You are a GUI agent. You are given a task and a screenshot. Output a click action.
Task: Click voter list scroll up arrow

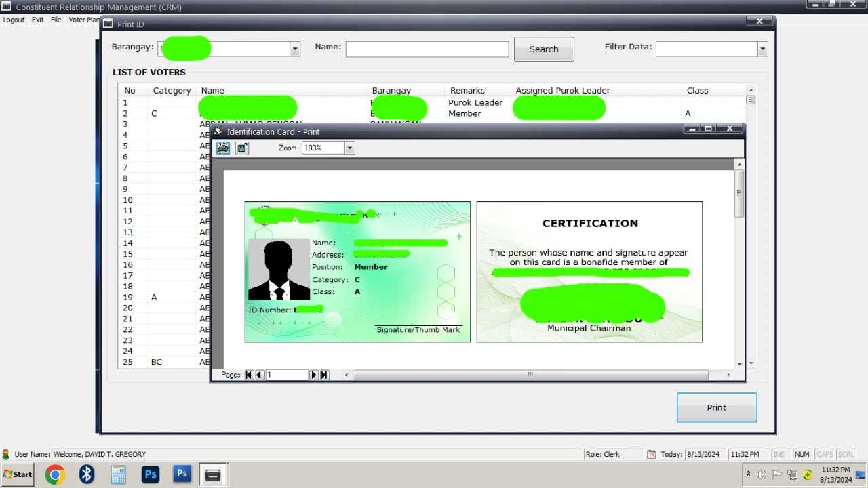click(x=751, y=90)
